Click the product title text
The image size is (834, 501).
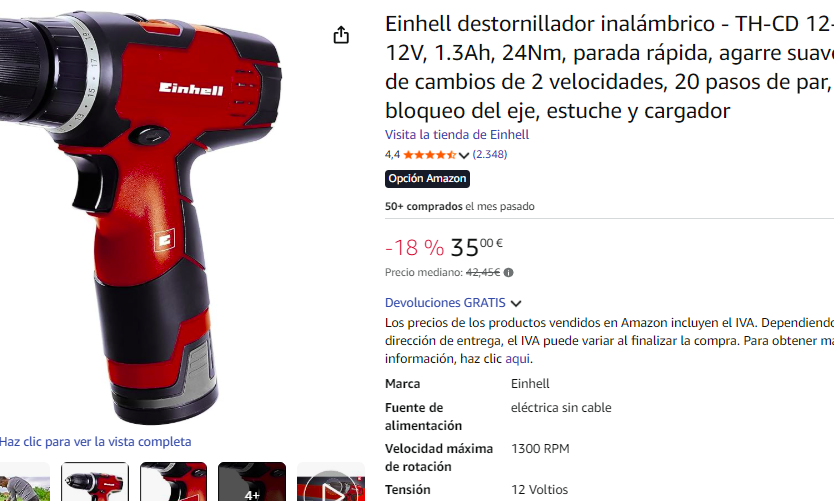(610, 68)
